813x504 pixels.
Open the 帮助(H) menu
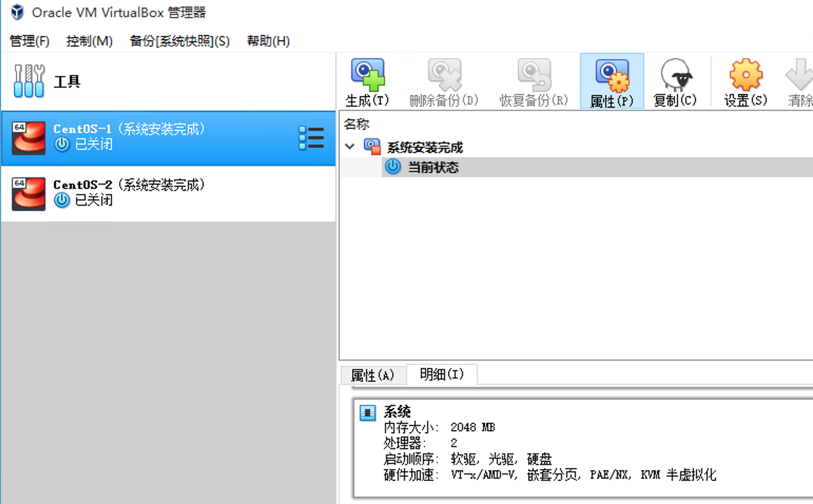pyautogui.click(x=268, y=41)
